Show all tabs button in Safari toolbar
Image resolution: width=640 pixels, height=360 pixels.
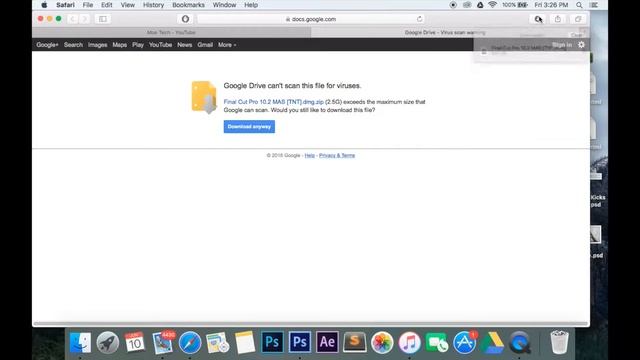(578, 19)
